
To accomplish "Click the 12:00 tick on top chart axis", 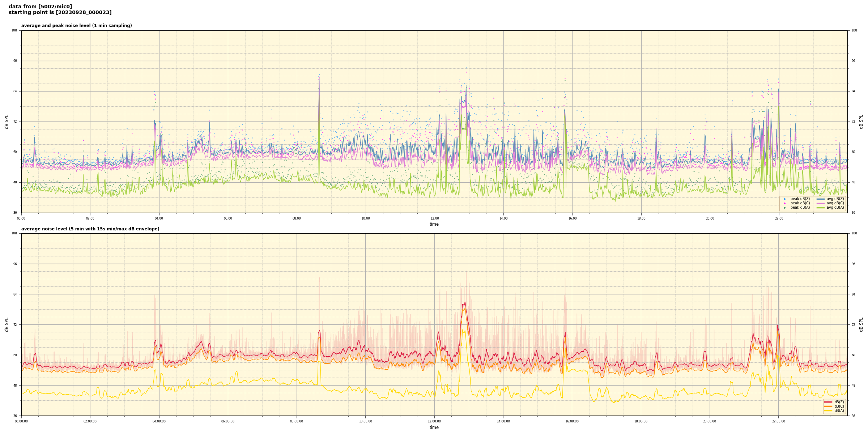I will [x=435, y=218].
